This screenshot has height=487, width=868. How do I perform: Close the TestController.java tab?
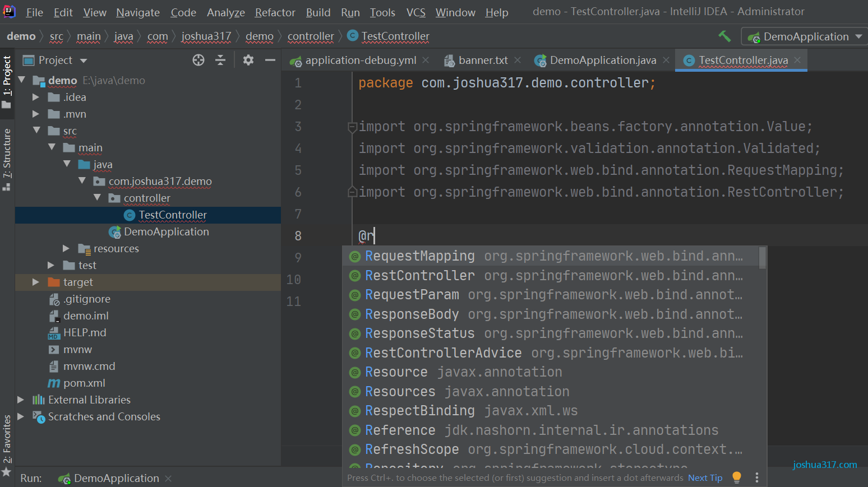797,60
